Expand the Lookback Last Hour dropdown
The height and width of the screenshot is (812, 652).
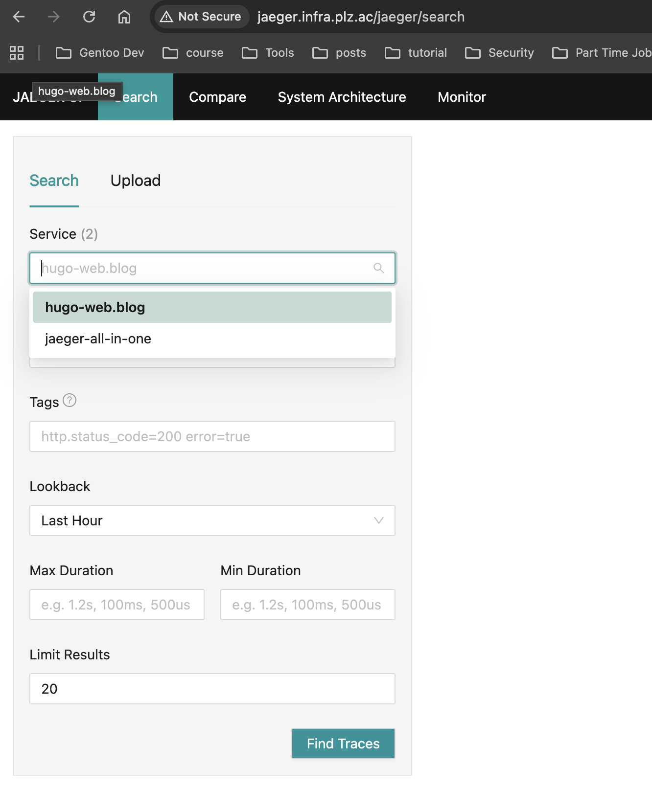[x=212, y=520]
